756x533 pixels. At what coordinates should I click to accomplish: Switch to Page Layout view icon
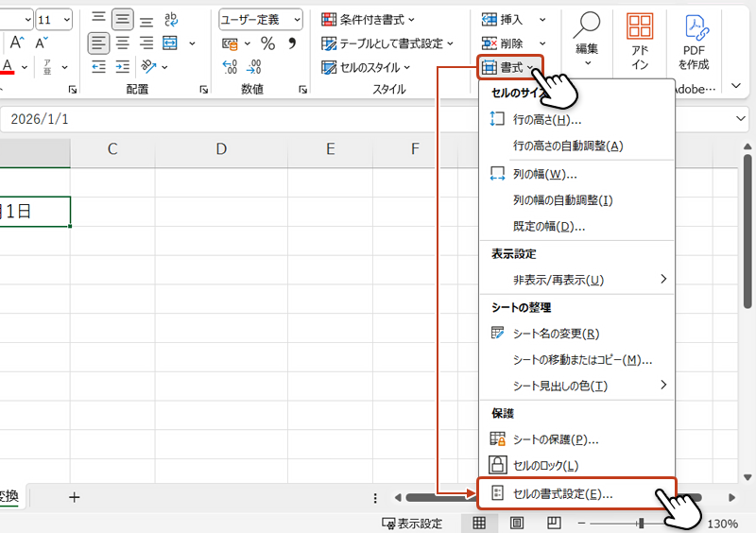click(x=516, y=523)
